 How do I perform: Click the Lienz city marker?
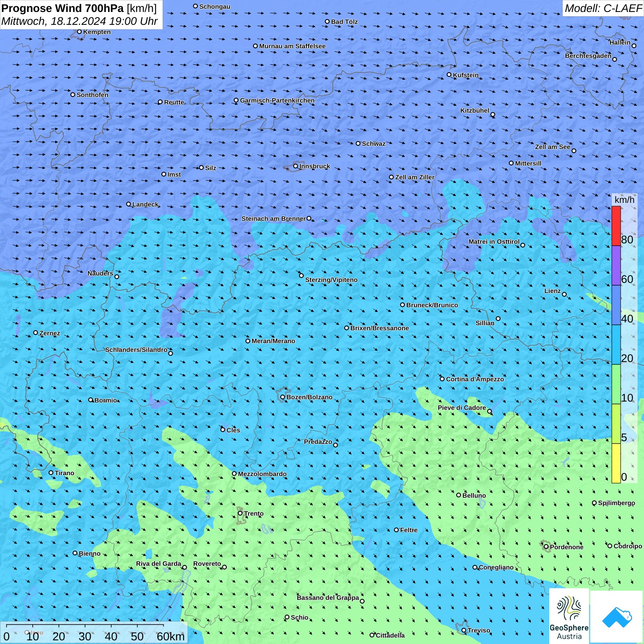[564, 294]
